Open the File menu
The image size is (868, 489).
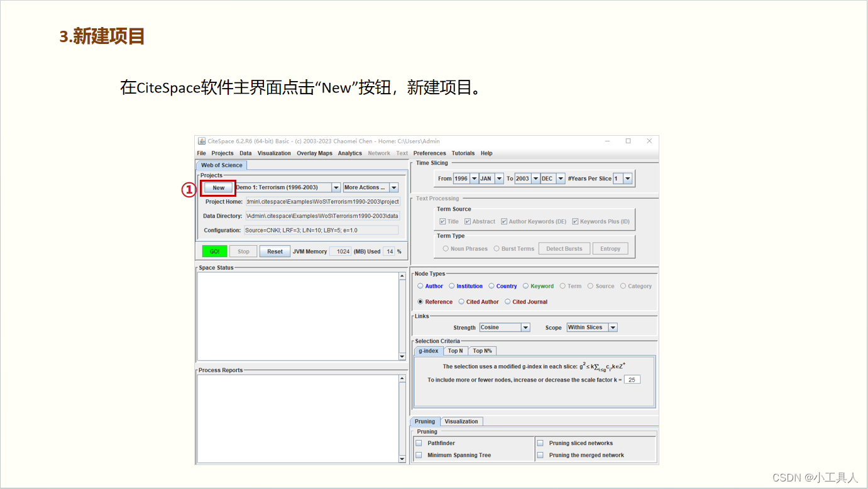pos(201,153)
